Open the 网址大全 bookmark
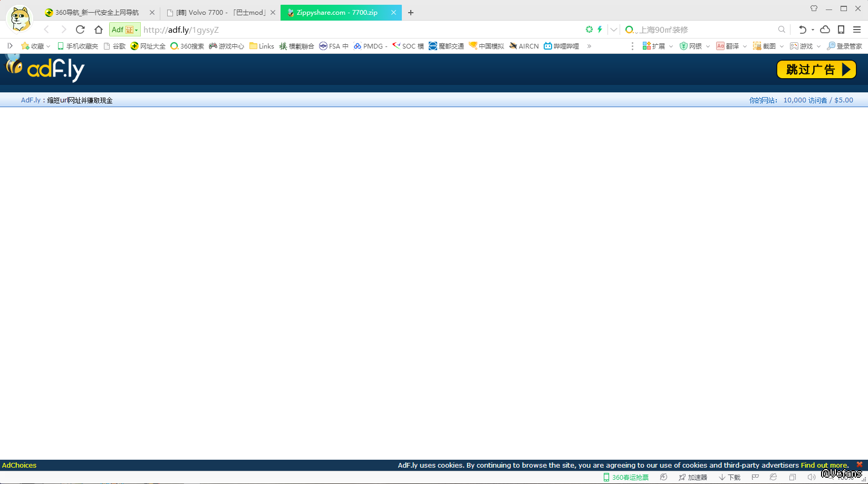868x484 pixels. (148, 46)
